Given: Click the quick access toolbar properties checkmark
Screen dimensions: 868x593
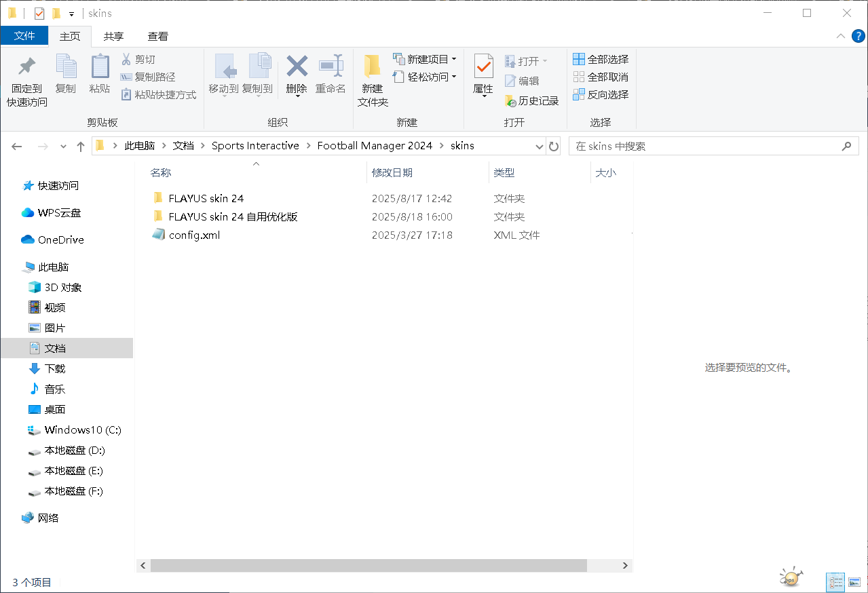Looking at the screenshot, I should tap(39, 13).
